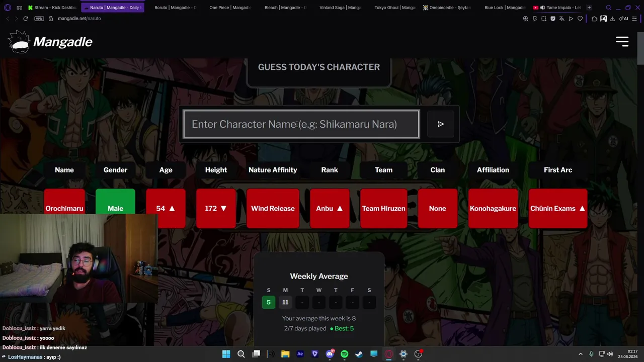This screenshot has height=362, width=644.
Task: Click the Mangadle logo
Action: click(50, 42)
